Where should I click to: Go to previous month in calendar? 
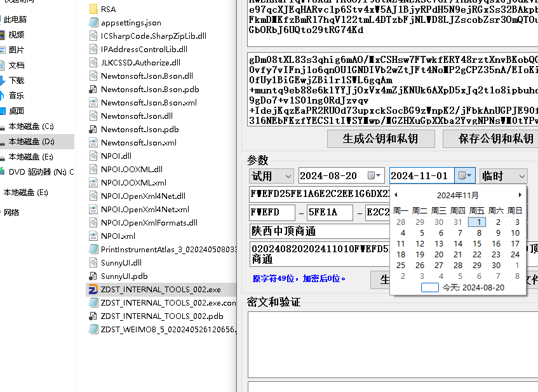click(x=396, y=195)
